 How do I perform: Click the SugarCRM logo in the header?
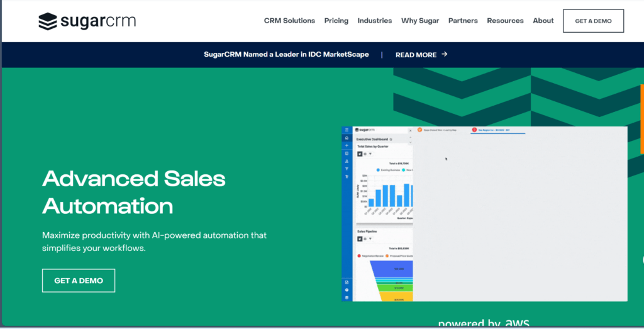[x=87, y=21]
